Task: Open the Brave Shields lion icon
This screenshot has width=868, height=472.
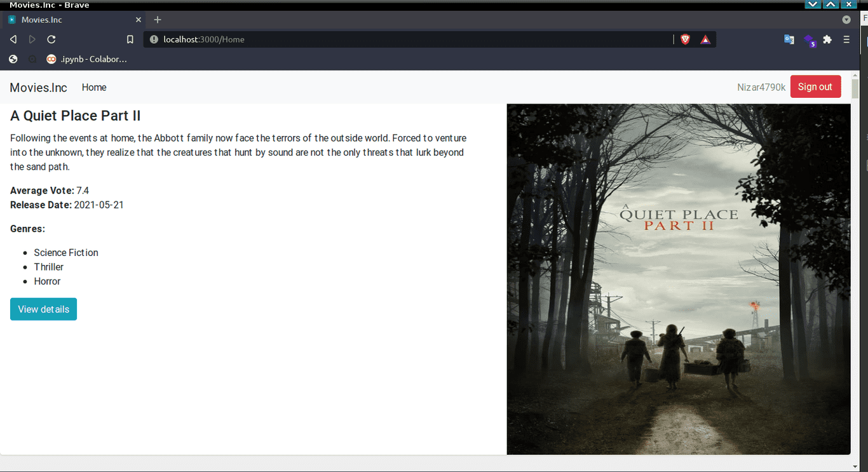Action: (x=685, y=39)
